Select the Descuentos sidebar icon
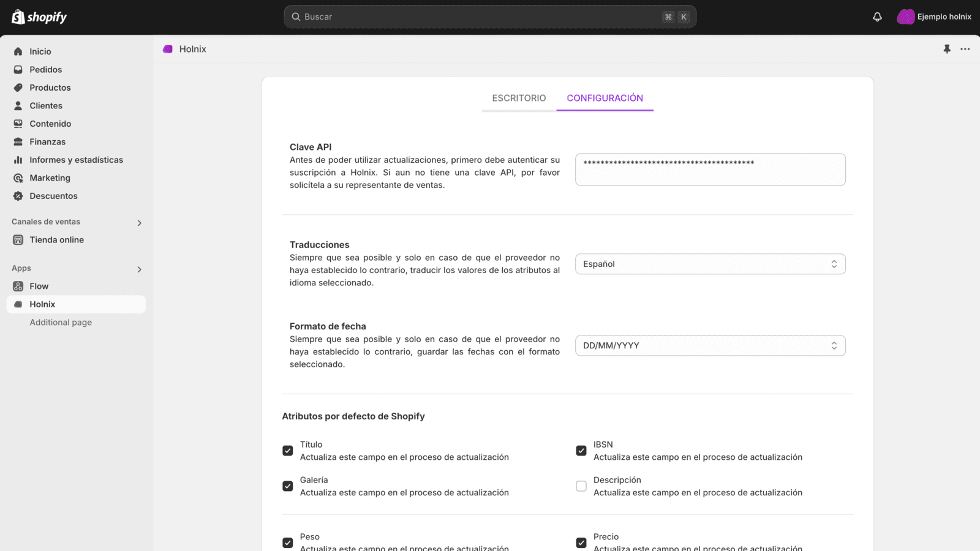 18,196
